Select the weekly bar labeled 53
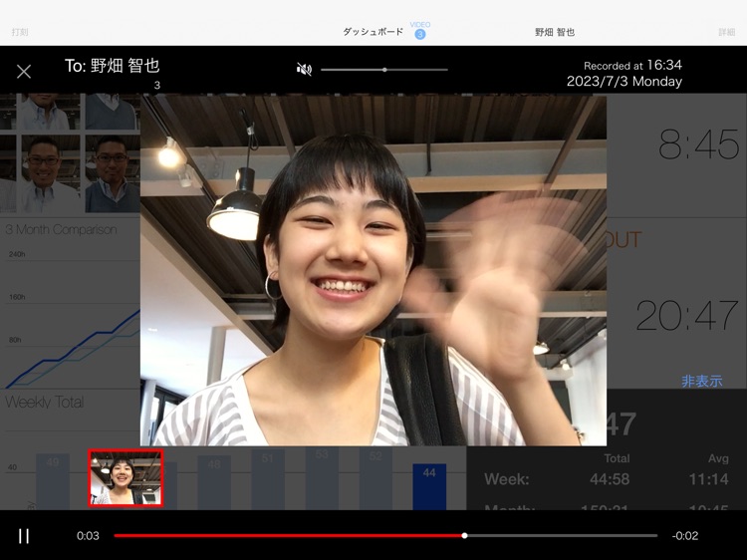The width and height of the screenshot is (747, 560). tap(322, 478)
